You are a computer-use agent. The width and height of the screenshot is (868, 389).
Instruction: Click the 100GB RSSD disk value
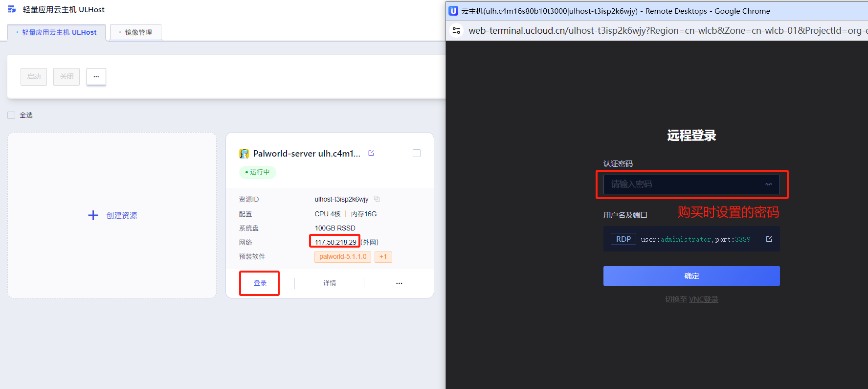pyautogui.click(x=335, y=228)
